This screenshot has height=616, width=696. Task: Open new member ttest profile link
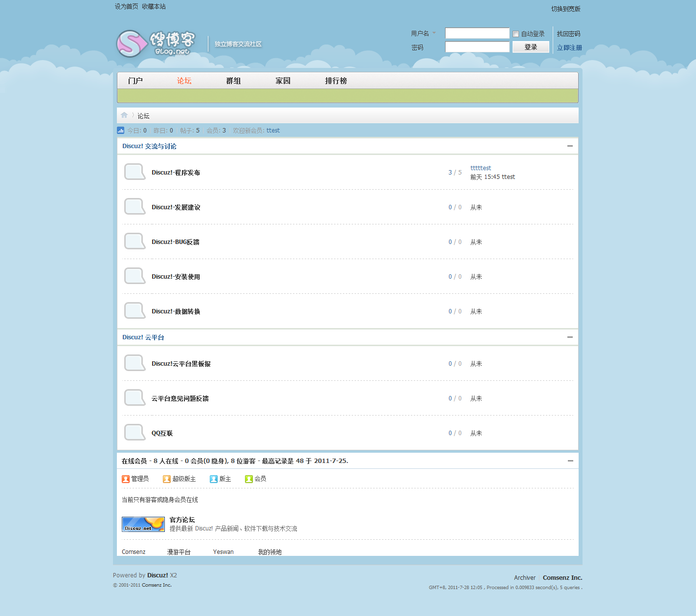coord(273,131)
